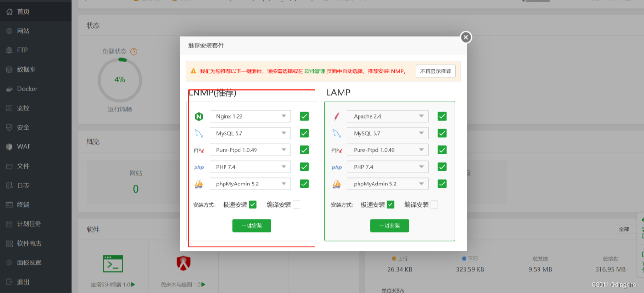Click the 4% load status gauge
Viewport: 644px width, 293px height.
click(120, 79)
